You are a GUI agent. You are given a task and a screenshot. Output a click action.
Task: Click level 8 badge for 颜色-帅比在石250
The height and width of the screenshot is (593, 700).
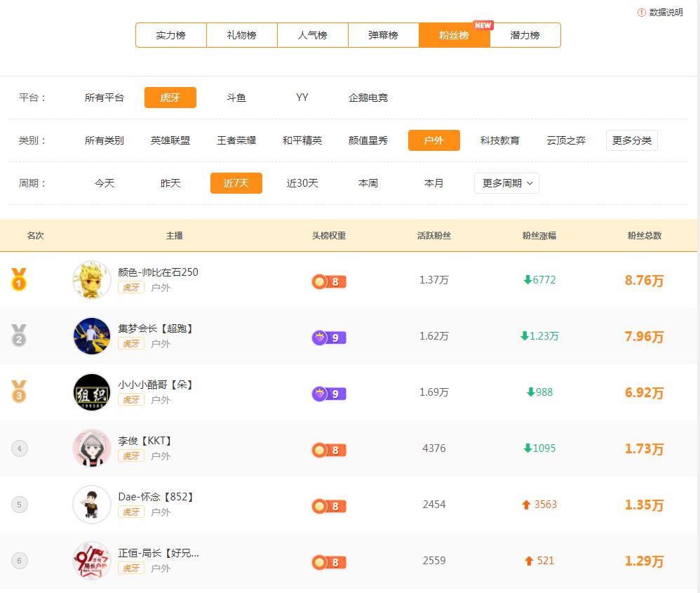pyautogui.click(x=329, y=282)
